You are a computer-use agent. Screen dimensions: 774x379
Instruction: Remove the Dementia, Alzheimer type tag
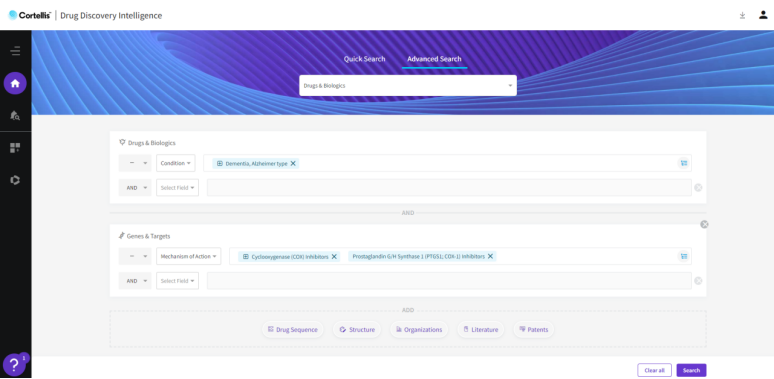click(293, 163)
